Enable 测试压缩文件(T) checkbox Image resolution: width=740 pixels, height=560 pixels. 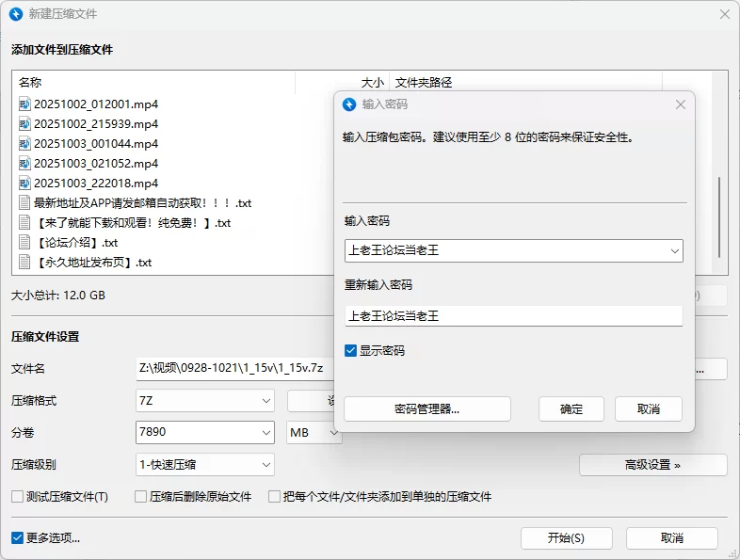point(17,496)
